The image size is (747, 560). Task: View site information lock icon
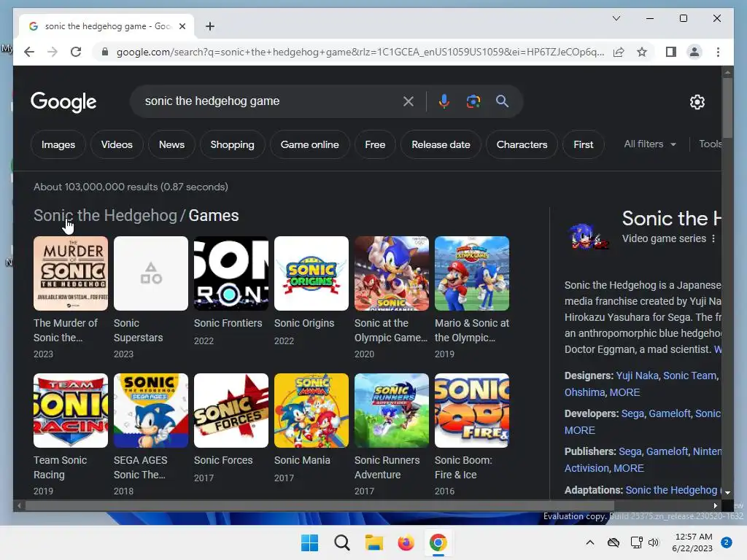click(105, 52)
